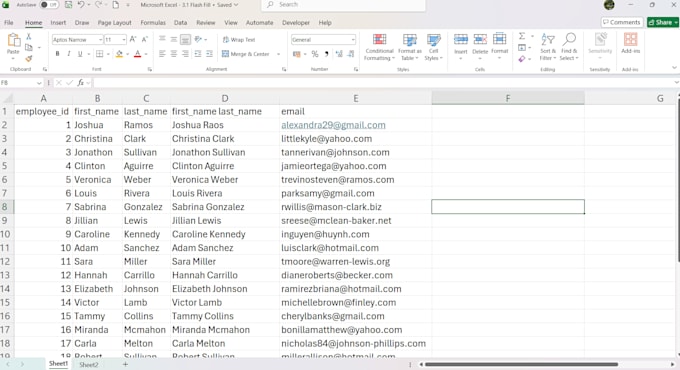Click the horizontal scrollbar thumb
This screenshot has width=680, height=370.
(x=522, y=364)
